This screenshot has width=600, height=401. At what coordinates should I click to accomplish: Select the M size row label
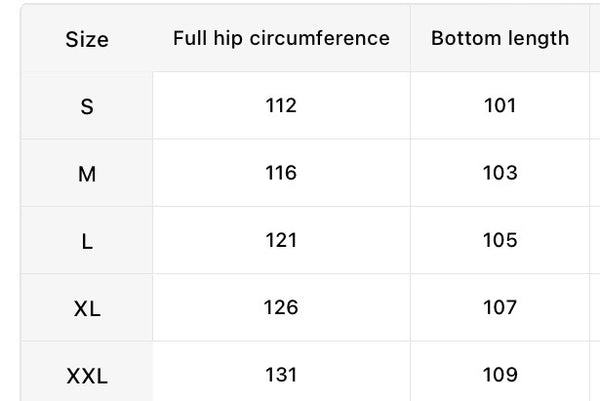[87, 174]
